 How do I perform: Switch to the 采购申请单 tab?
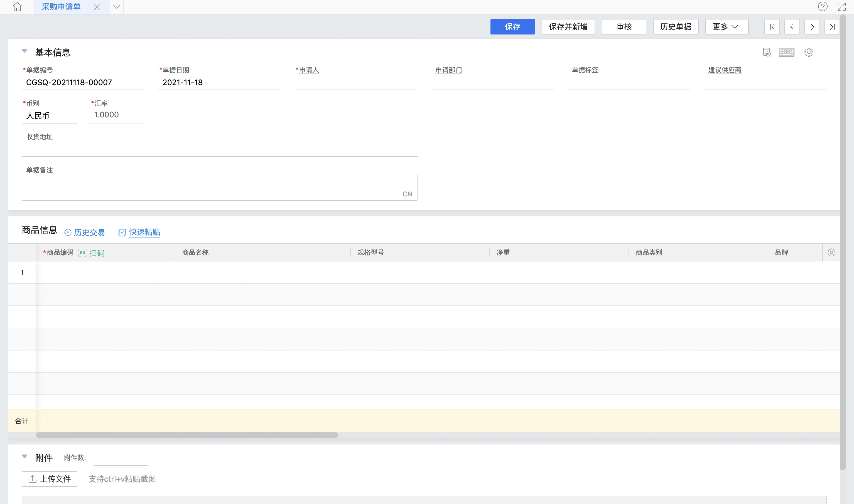[x=61, y=7]
